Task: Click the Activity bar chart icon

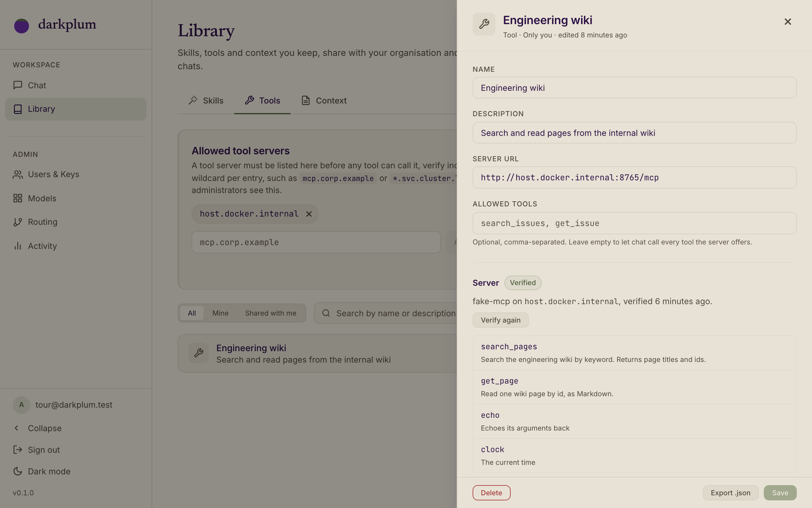Action: [x=18, y=246]
